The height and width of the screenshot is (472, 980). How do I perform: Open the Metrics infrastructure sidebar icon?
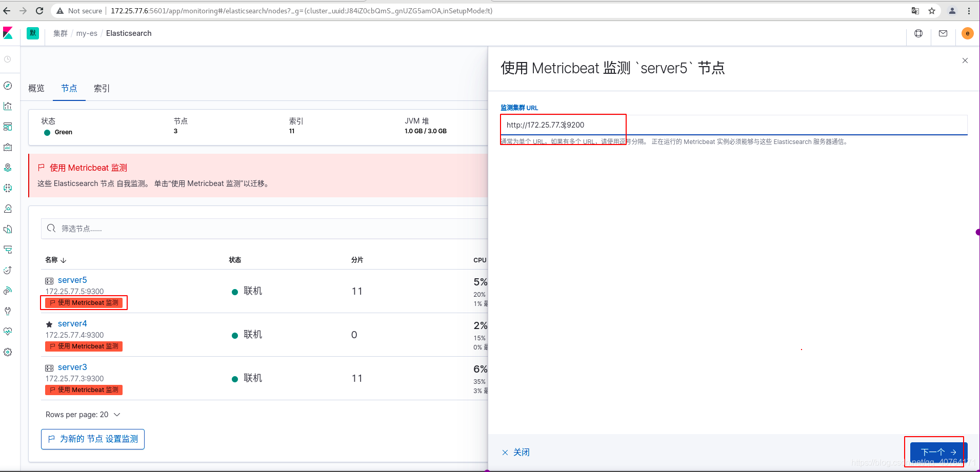click(x=8, y=209)
